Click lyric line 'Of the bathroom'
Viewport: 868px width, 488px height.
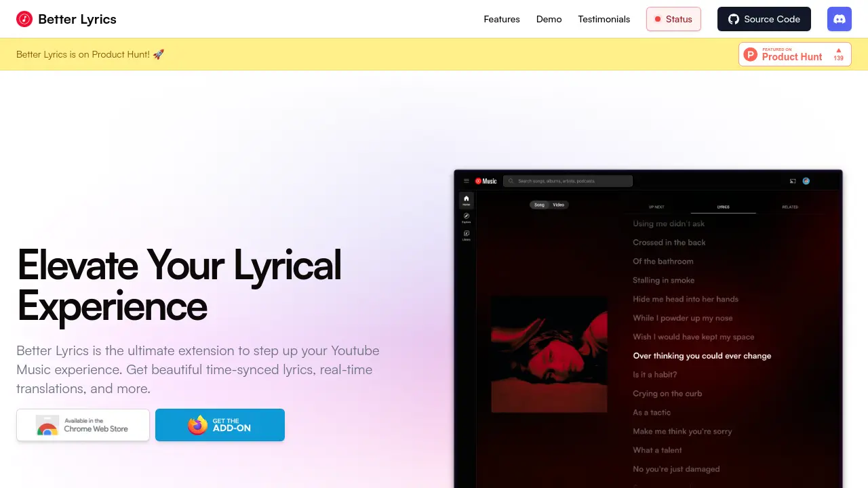pos(663,262)
